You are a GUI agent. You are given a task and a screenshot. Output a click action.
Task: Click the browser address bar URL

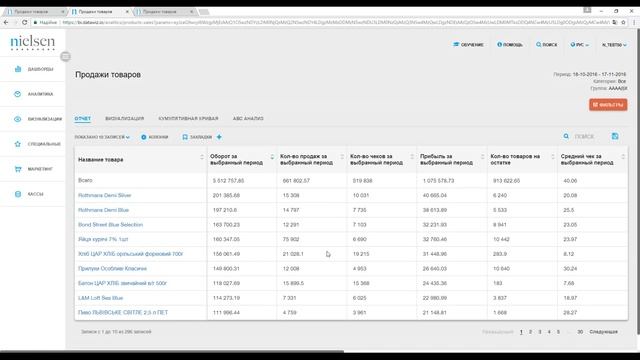[x=335, y=22]
